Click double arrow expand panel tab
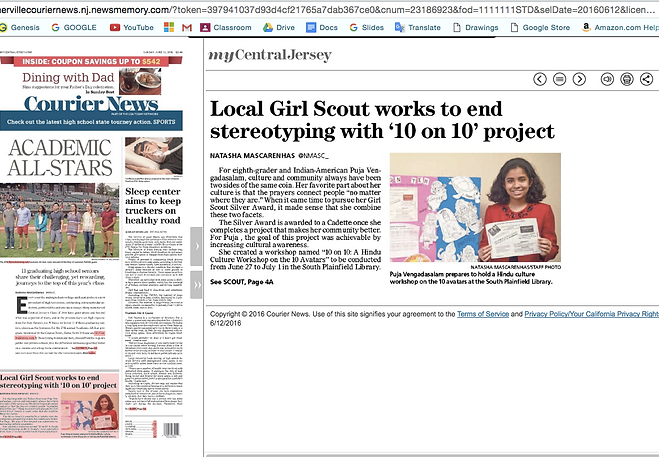The height and width of the screenshot is (457, 659). click(196, 285)
